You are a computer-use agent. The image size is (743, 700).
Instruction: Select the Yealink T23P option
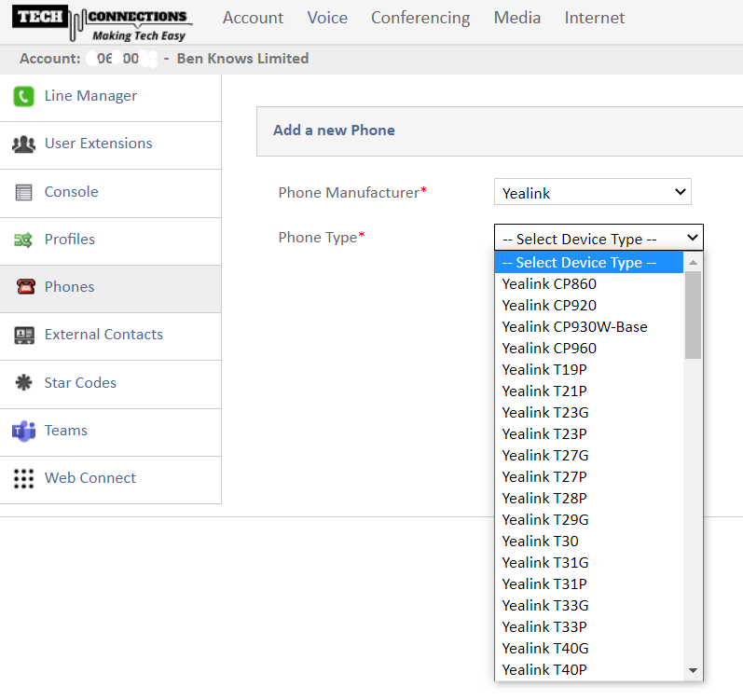click(588, 433)
